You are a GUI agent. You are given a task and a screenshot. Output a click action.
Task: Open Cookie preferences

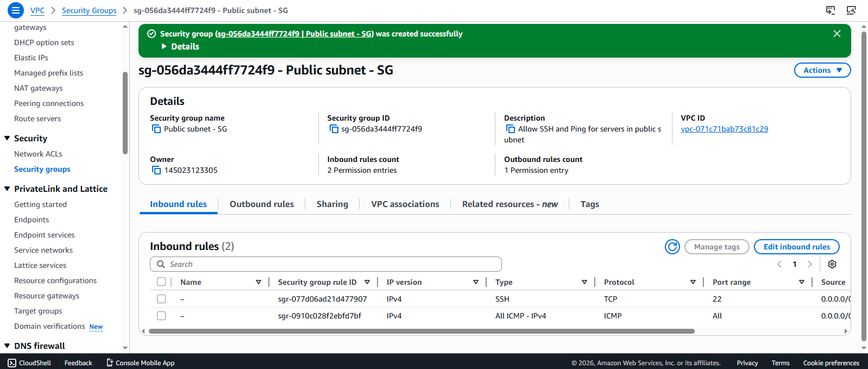click(x=831, y=363)
